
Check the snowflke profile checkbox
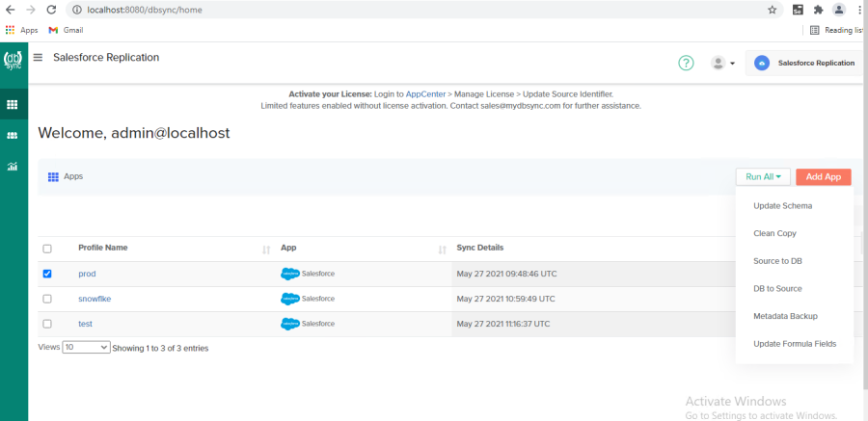point(47,299)
